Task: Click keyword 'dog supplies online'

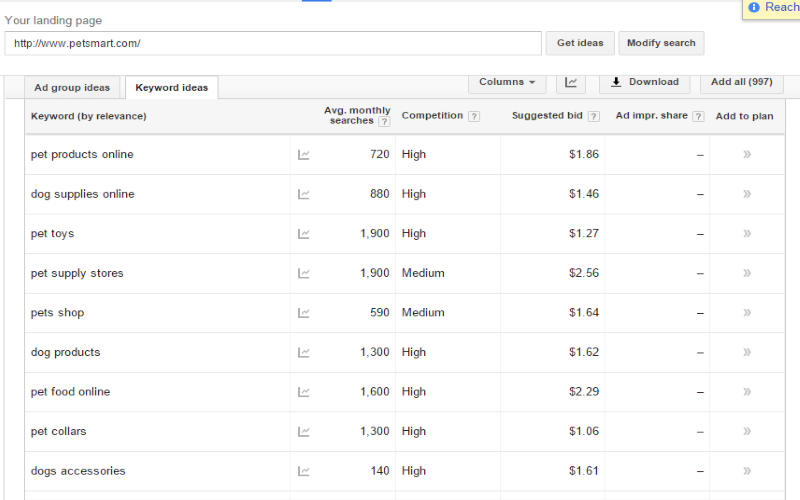Action: (83, 194)
